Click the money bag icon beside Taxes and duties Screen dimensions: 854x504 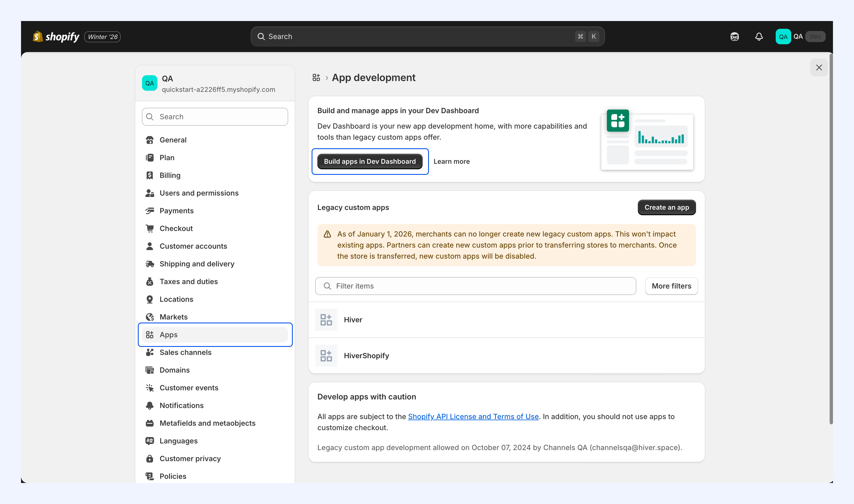149,282
